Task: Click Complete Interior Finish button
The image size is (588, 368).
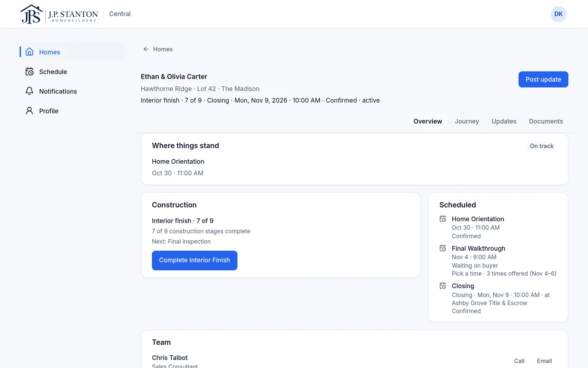Action: coord(194,260)
